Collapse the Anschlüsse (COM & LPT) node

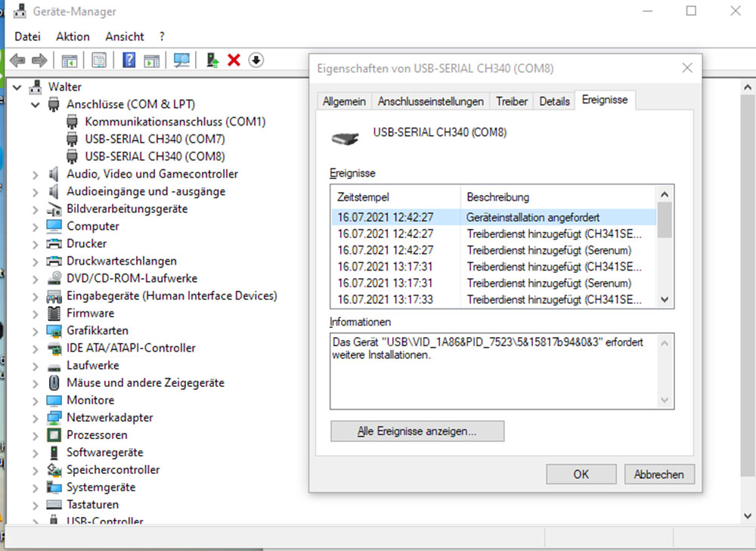36,104
